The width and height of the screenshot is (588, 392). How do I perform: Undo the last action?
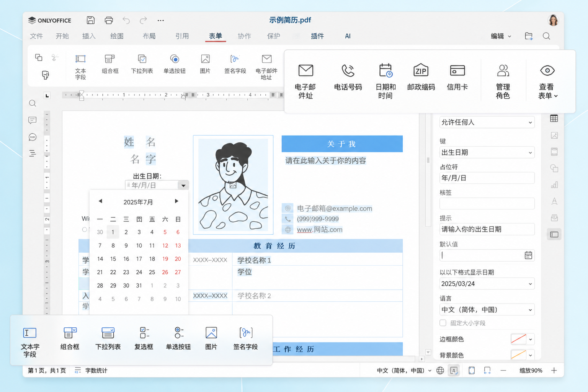tap(126, 20)
